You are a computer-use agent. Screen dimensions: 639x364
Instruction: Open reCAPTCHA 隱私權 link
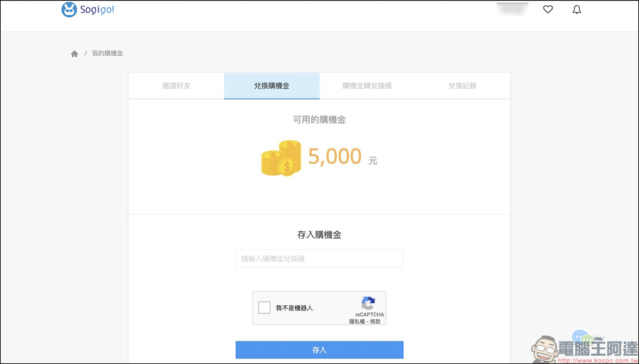(x=357, y=321)
